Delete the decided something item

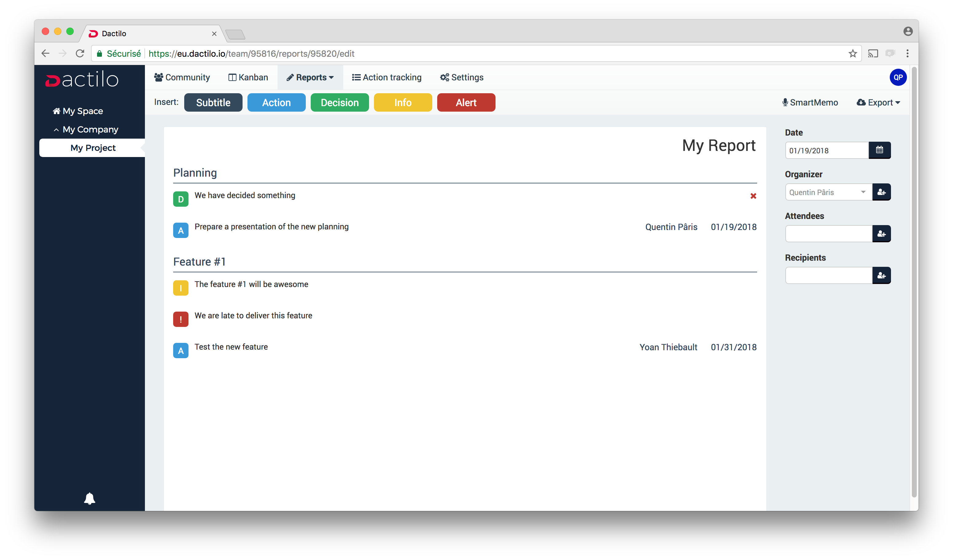pyautogui.click(x=753, y=196)
